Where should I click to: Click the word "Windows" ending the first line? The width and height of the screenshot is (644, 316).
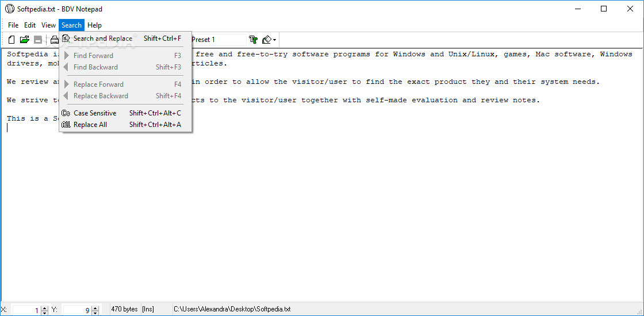(x=616, y=54)
